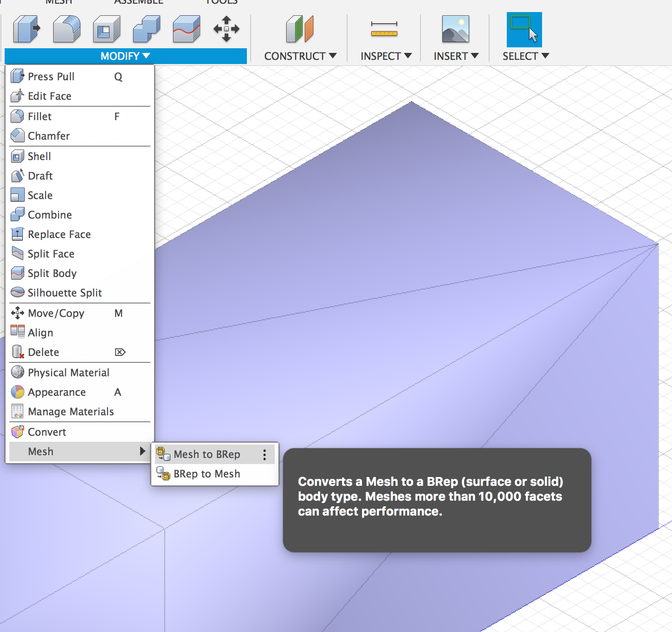Image resolution: width=672 pixels, height=632 pixels.
Task: Click the Construct plane icon
Action: [x=299, y=28]
